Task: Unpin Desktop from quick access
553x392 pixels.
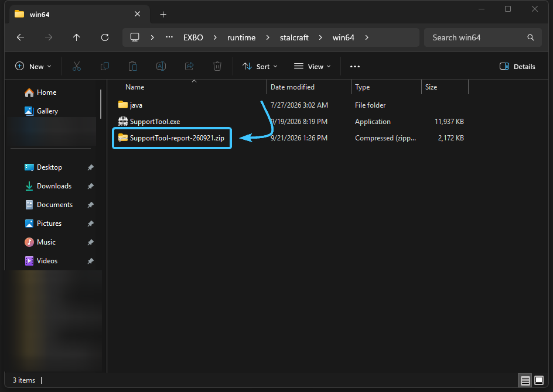Action: coord(91,167)
